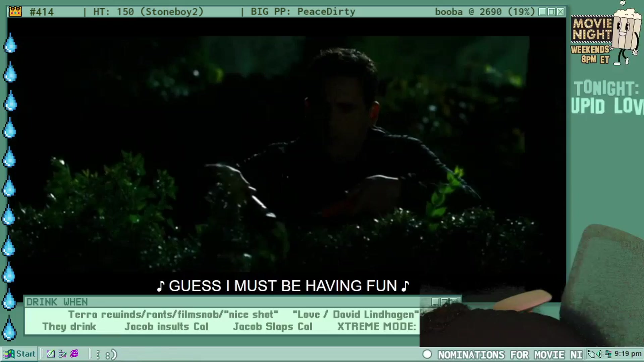
Task: Click the "Love / David Lindhagen" rule
Action: [x=356, y=314]
